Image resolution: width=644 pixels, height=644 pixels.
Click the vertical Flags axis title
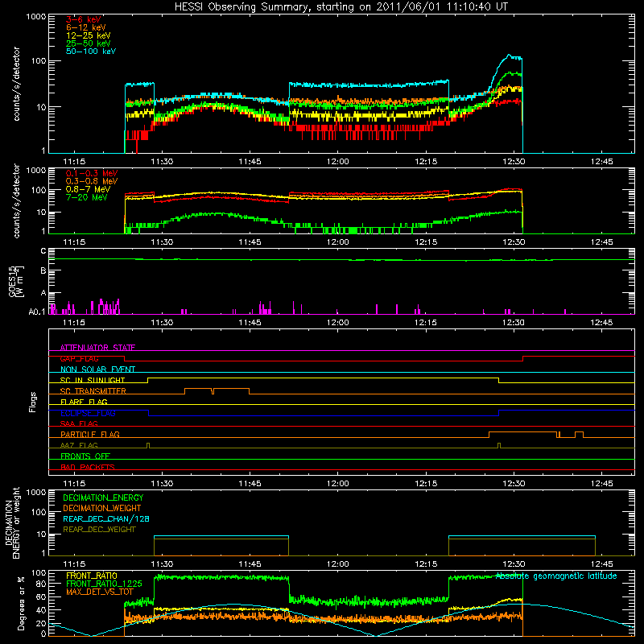(33, 402)
